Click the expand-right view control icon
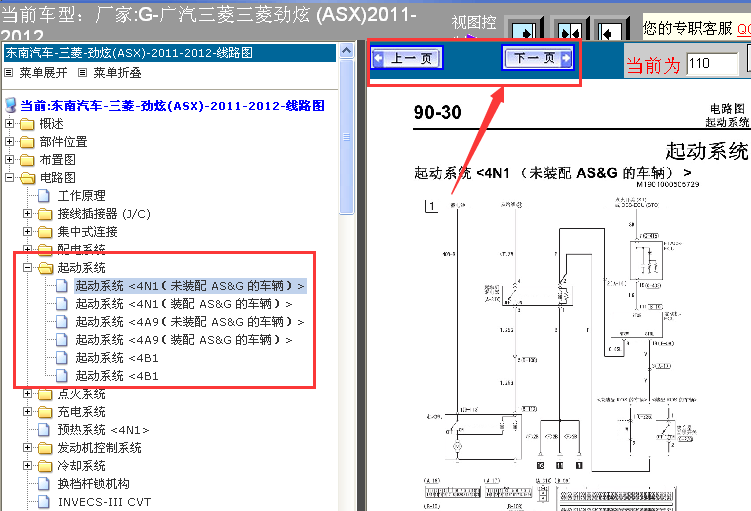 coord(524,30)
